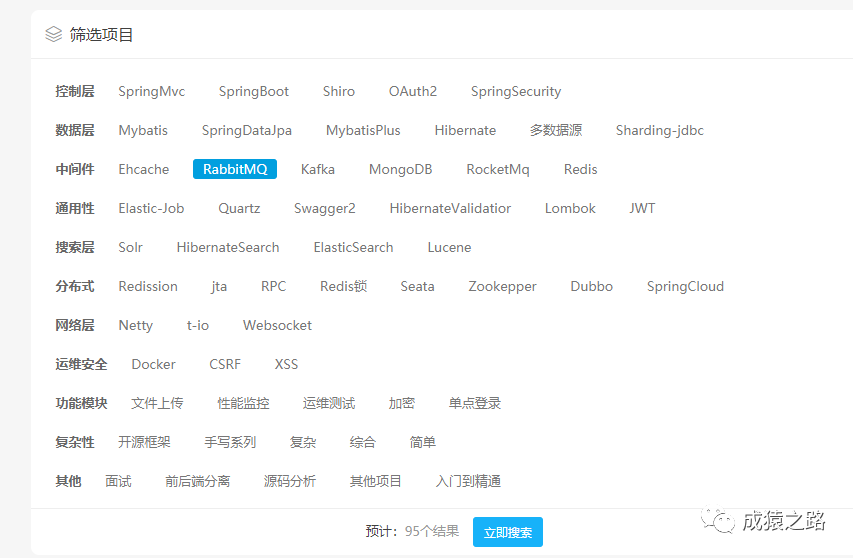Choose the Swagger2 filter tag
The width and height of the screenshot is (853, 558).
click(x=324, y=208)
